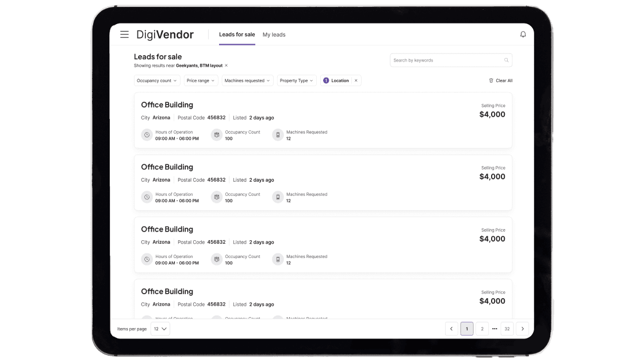Click the Occupancy Count icon on the second card
Screen dimensions: 644x362
[x=217, y=197]
